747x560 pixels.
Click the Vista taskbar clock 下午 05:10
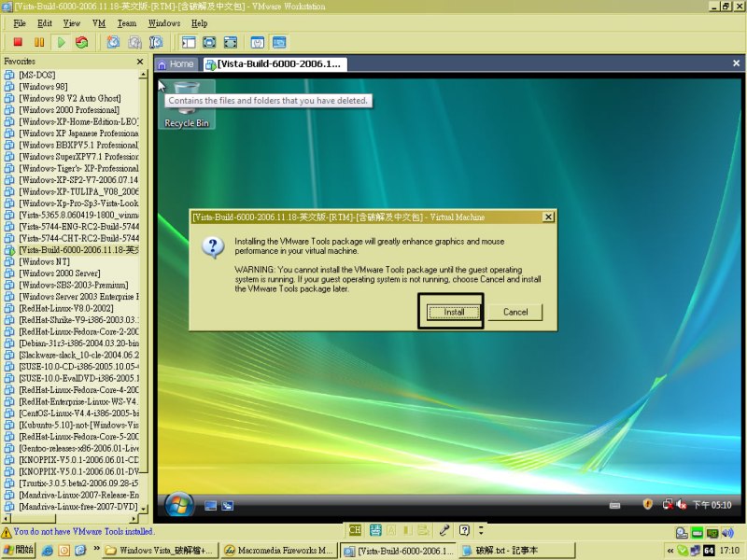[x=712, y=505]
